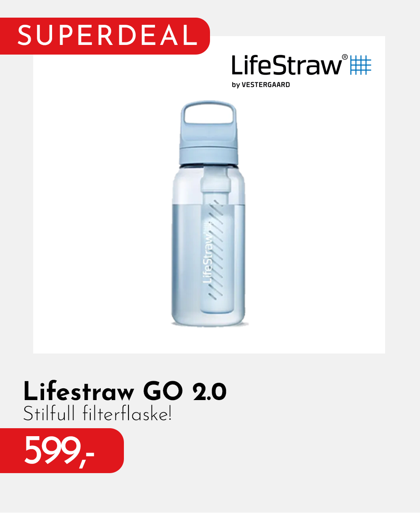This screenshot has width=420, height=513.
Task: Open the 'Lifestraw GO 2.0' product title
Action: point(125,392)
